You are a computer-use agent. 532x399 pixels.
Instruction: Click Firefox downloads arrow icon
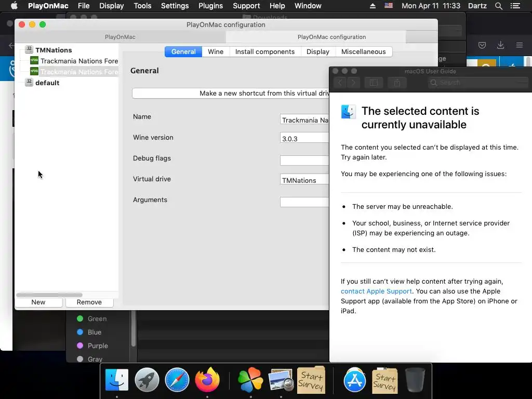click(500, 45)
